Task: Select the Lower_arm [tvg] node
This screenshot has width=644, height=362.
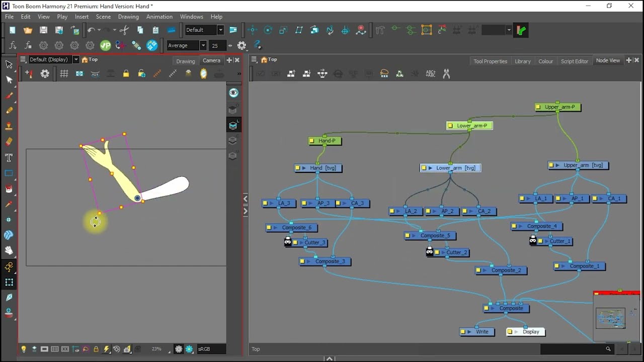Action: pos(451,168)
